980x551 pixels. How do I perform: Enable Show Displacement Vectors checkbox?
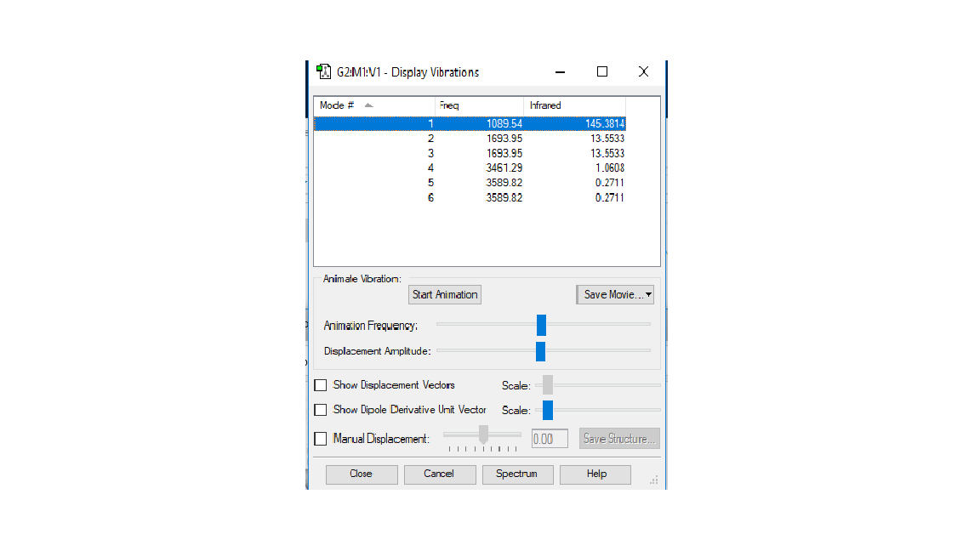click(x=321, y=385)
